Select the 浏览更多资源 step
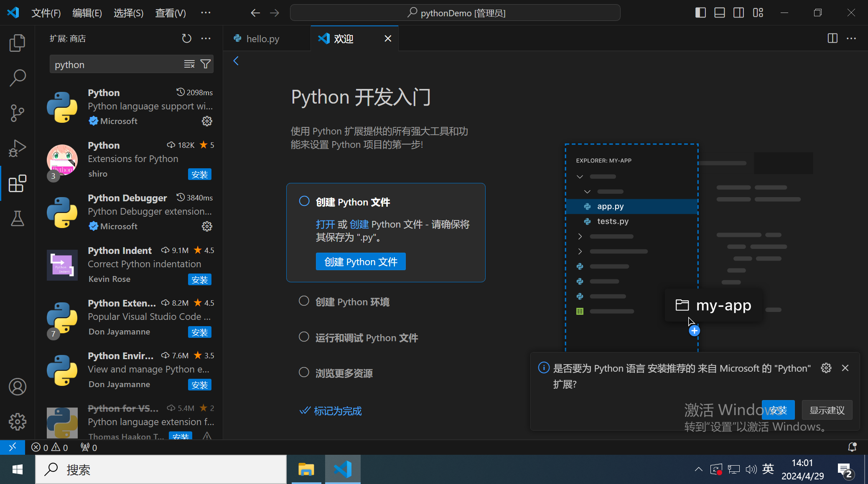Viewport: 868px width, 484px height. point(344,373)
